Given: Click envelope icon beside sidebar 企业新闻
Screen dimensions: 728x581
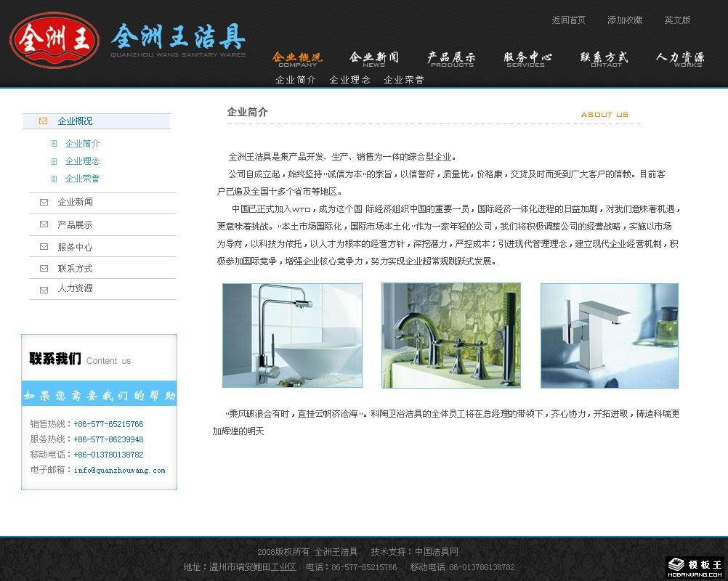Looking at the screenshot, I should coord(44,202).
